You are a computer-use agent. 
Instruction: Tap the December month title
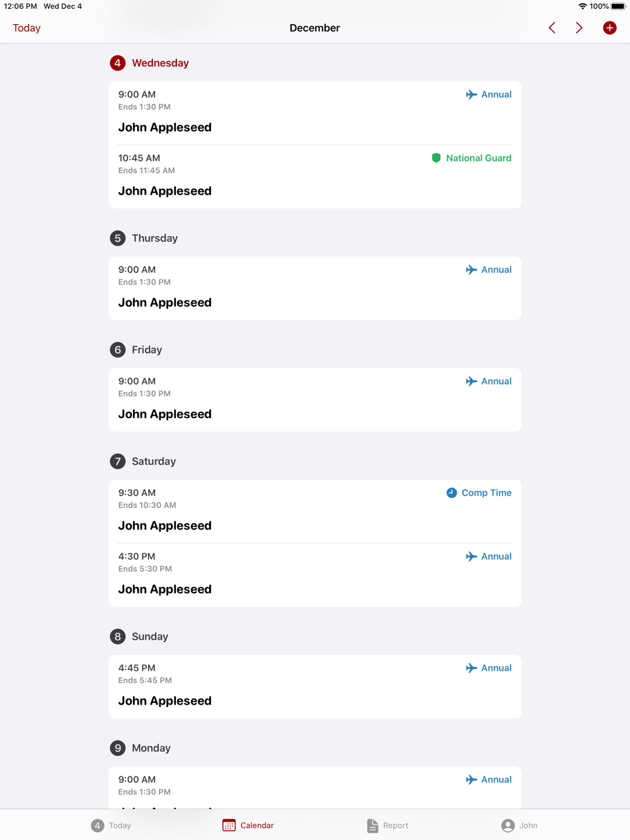coord(314,28)
